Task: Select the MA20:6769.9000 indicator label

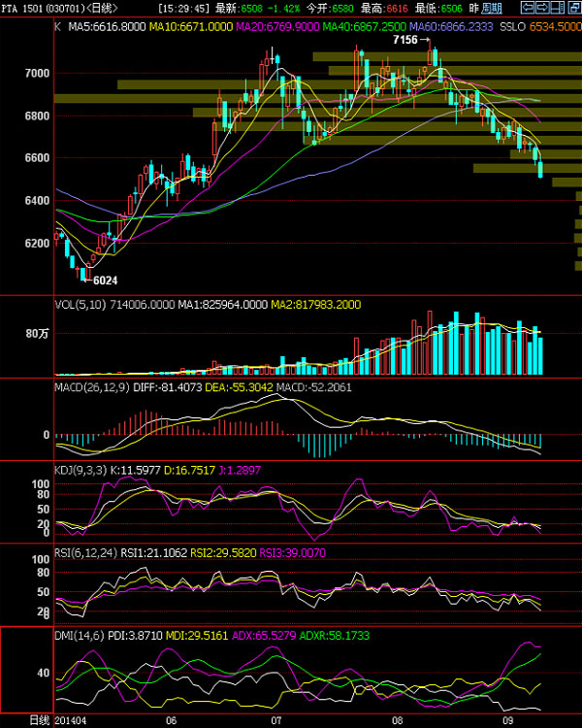Action: coord(277,27)
